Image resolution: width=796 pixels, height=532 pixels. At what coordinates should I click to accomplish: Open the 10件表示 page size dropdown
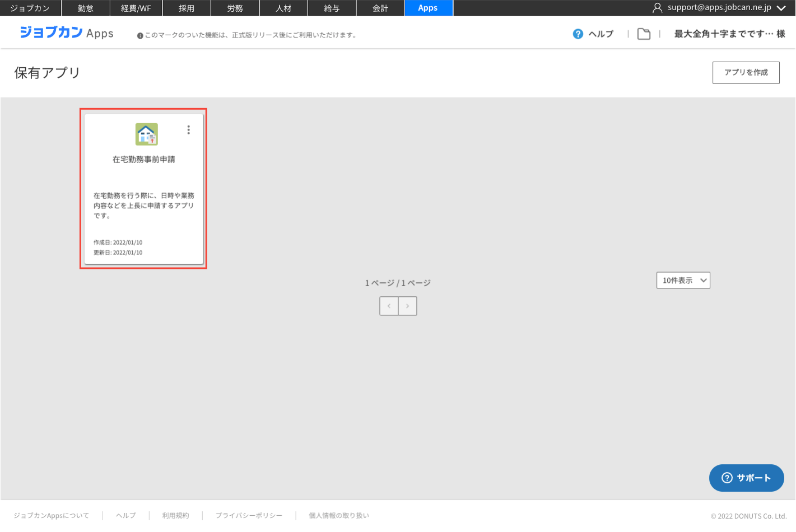[683, 281]
